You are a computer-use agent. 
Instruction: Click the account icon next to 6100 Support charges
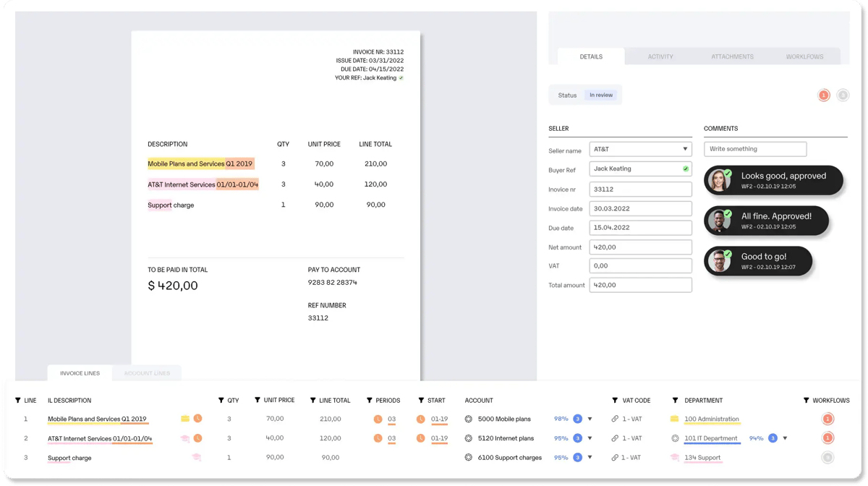coord(469,458)
